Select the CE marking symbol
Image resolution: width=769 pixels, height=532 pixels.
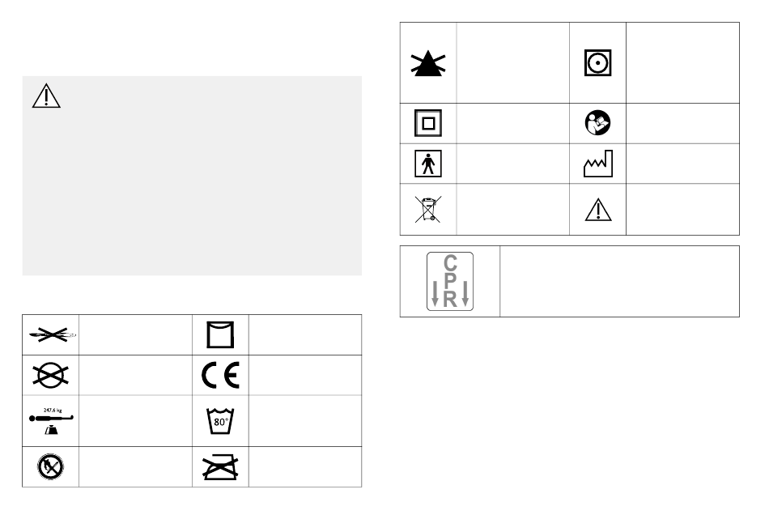[x=220, y=376]
